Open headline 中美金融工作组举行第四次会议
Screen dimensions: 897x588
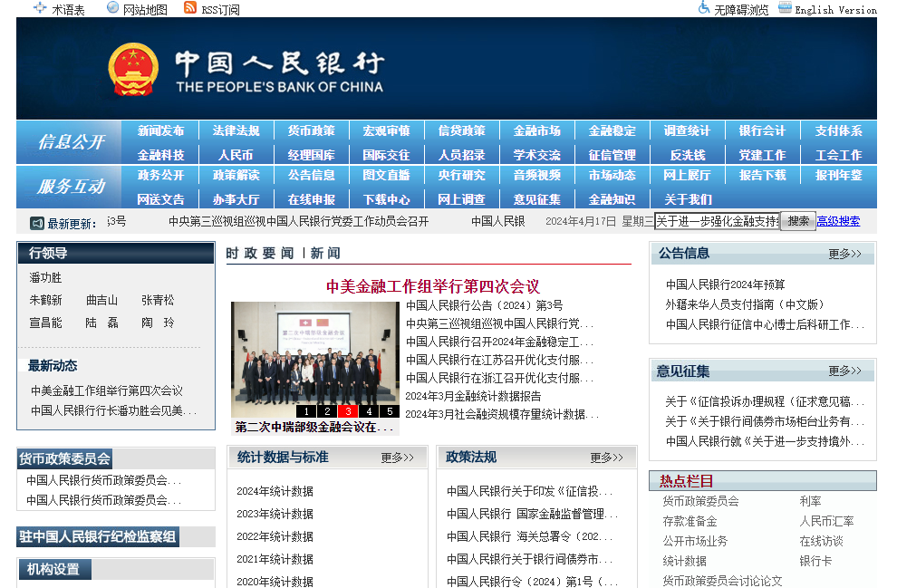[432, 285]
